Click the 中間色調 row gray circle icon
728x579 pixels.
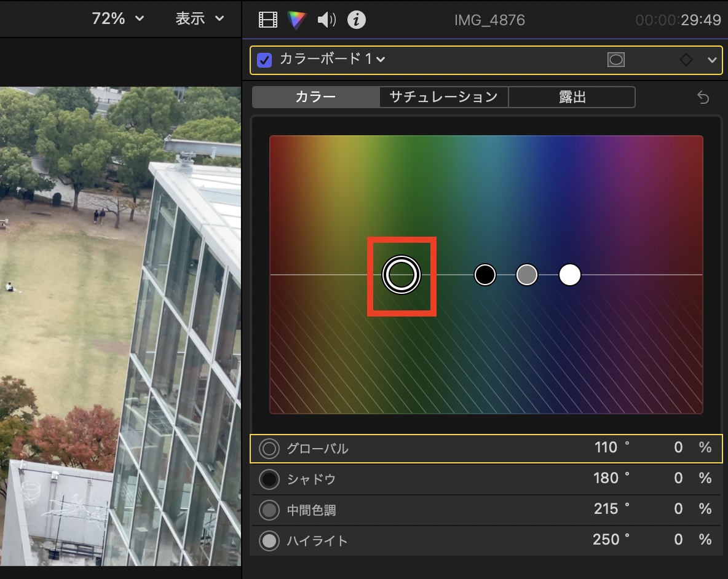[269, 510]
